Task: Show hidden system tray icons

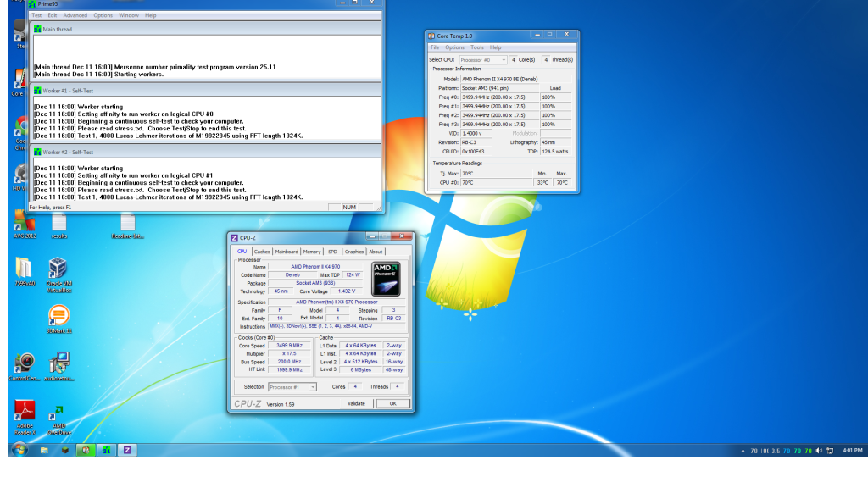Action: point(743,451)
